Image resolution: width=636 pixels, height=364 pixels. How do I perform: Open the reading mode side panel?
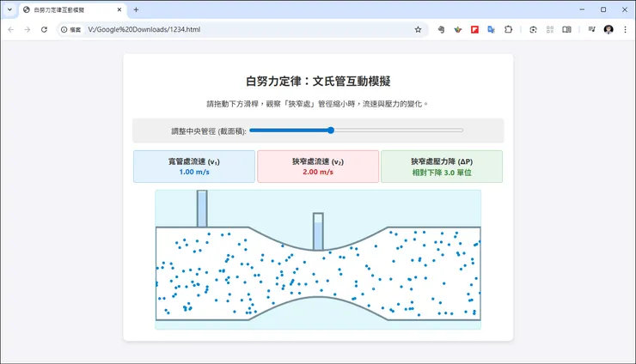[x=566, y=29]
